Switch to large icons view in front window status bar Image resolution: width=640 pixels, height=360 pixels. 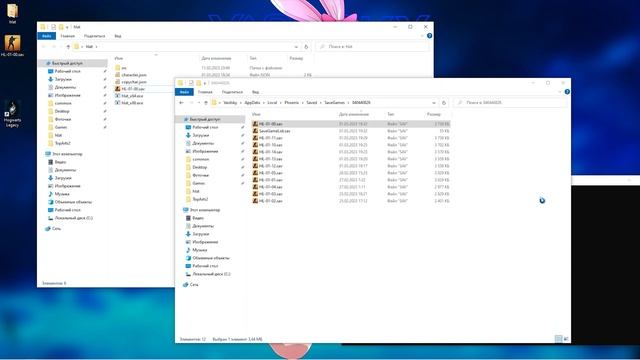tap(566, 339)
